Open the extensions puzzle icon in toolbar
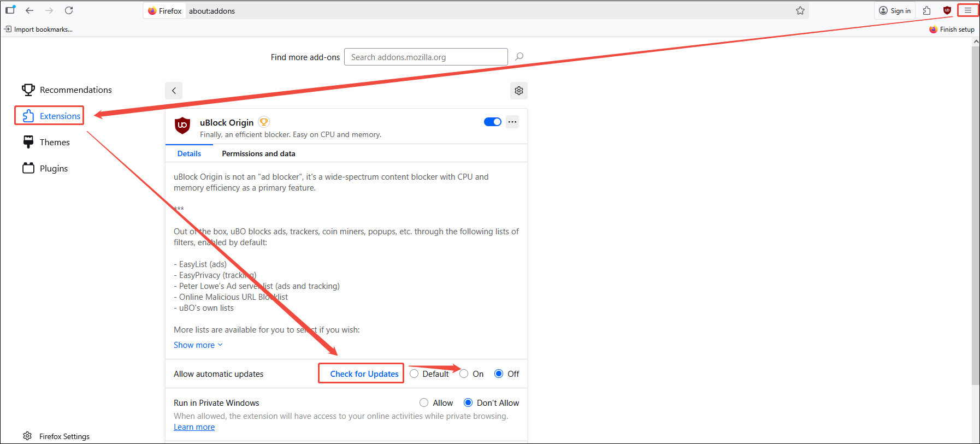Screen dimensions: 980x444 pyautogui.click(x=926, y=10)
